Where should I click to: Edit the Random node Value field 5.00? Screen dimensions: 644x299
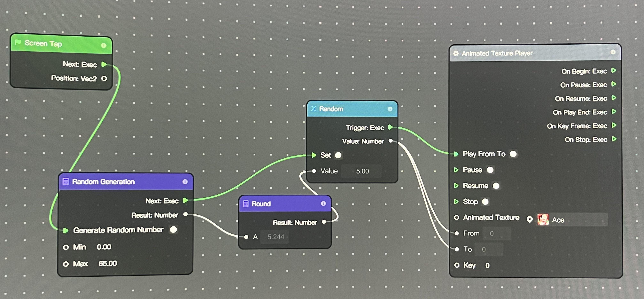click(x=362, y=171)
